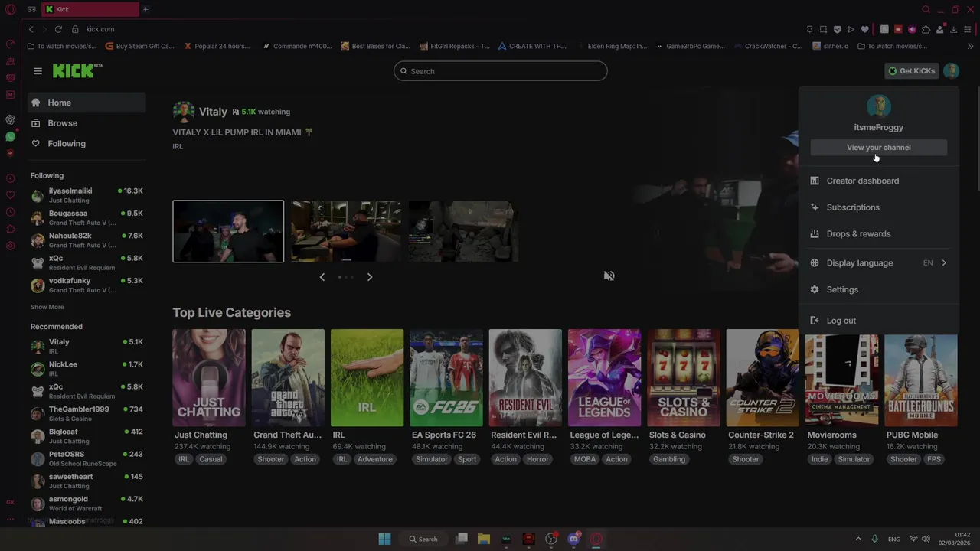Open Following in Kick sidebar
The width and height of the screenshot is (980, 551).
point(87,144)
